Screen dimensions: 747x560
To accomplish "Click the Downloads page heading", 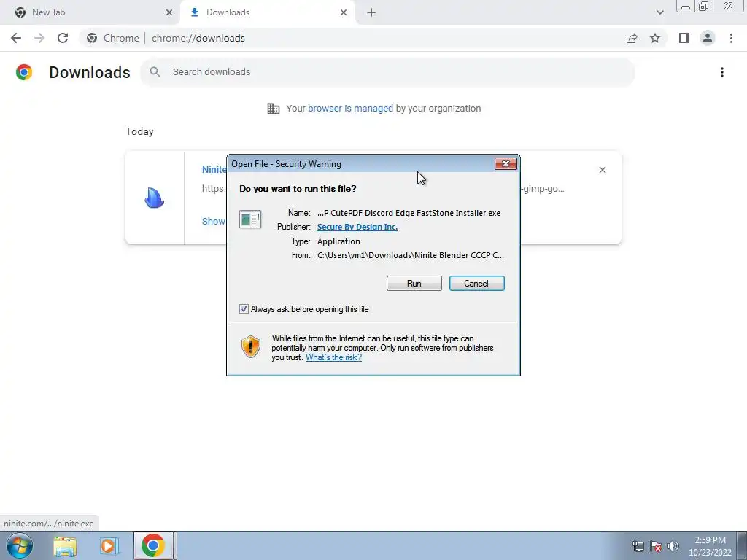I will tap(90, 72).
